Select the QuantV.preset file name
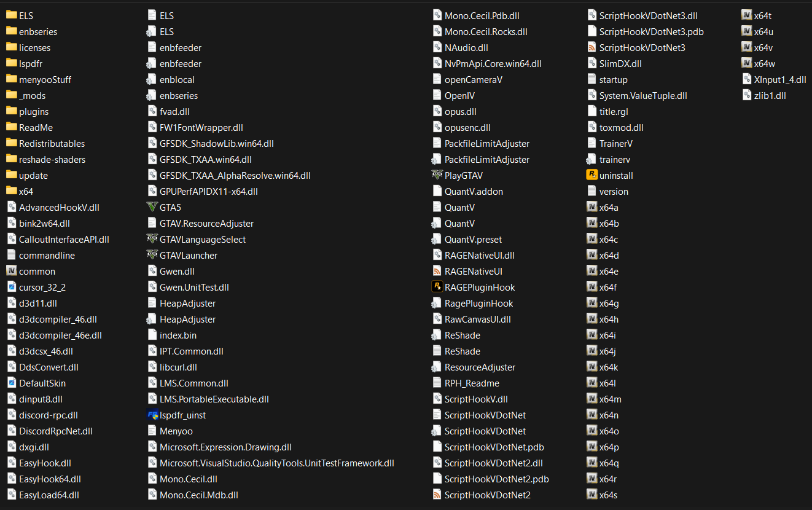The image size is (812, 510). point(473,239)
